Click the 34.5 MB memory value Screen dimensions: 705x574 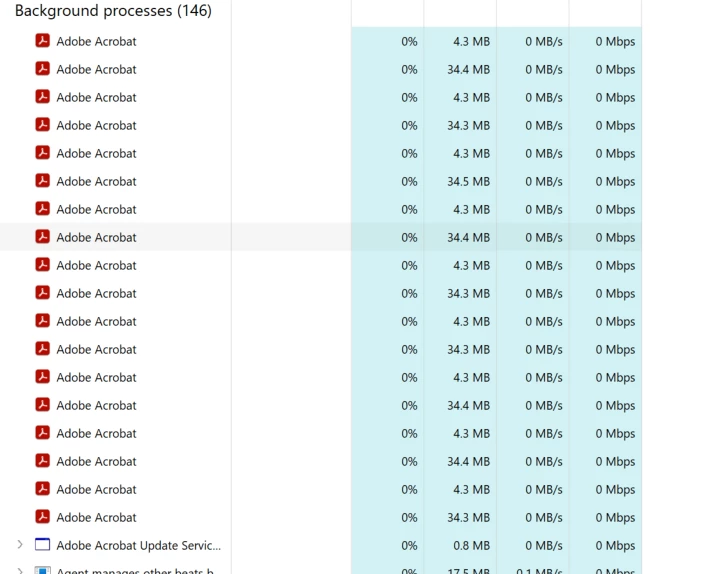(468, 182)
